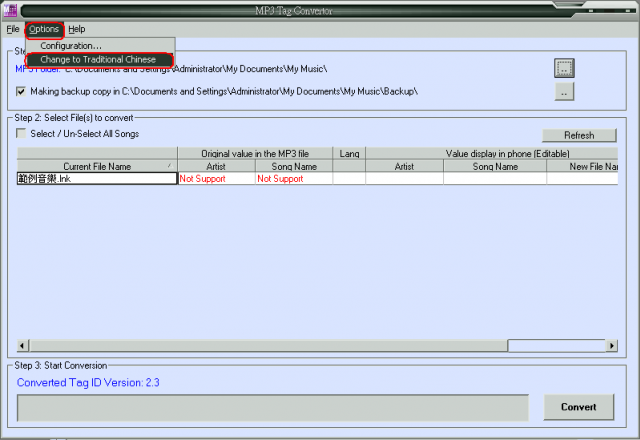This screenshot has width=640, height=440.
Task: Click the horizontal scrollbar thumb
Action: 269,345
